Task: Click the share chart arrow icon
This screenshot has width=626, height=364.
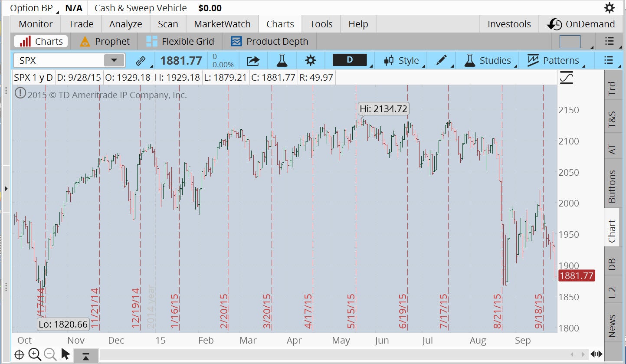Action: (253, 60)
